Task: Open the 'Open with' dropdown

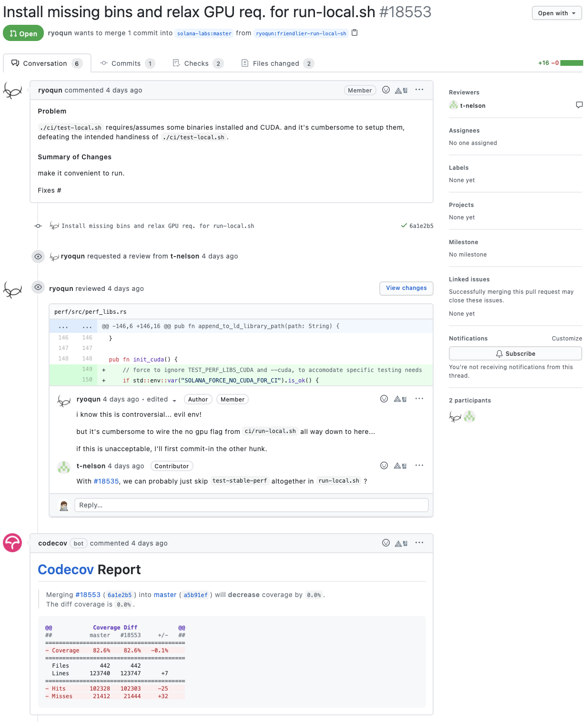Action: [x=557, y=13]
